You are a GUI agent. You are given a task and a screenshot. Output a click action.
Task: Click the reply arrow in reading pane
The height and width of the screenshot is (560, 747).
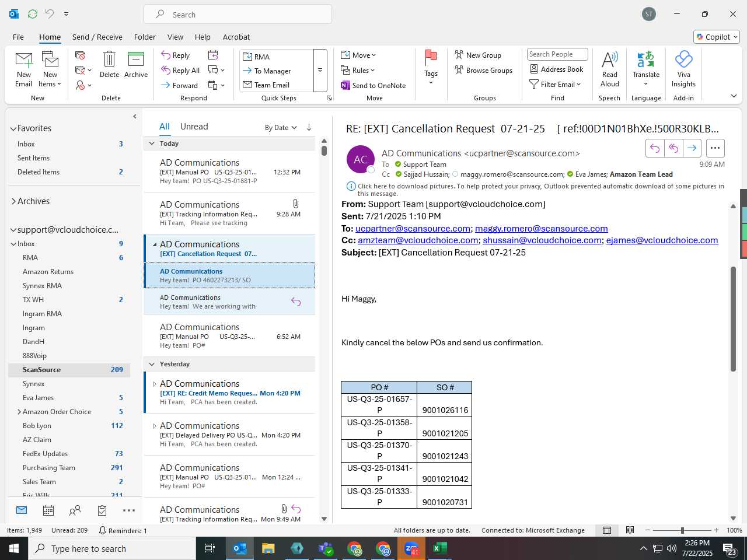655,148
